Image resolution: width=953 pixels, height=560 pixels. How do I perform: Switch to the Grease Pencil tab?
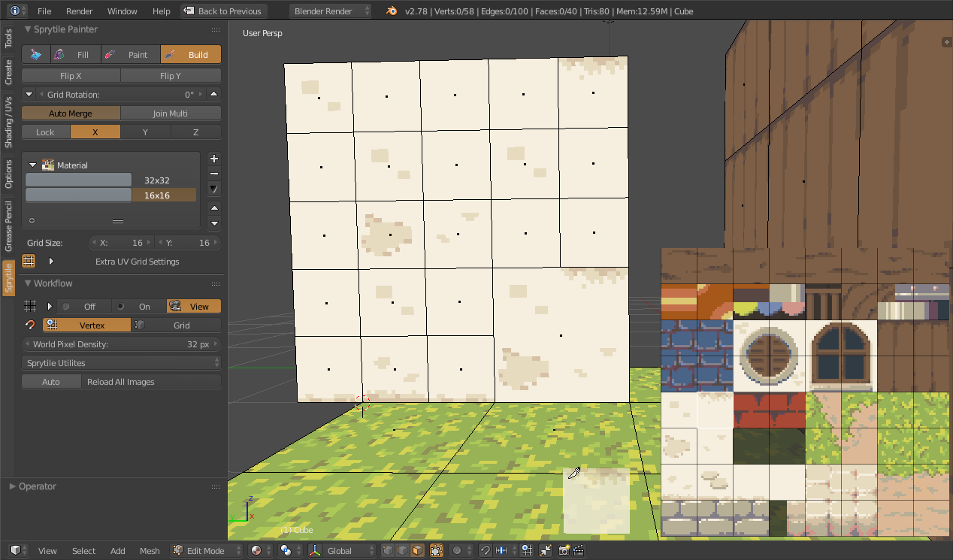pos(8,226)
